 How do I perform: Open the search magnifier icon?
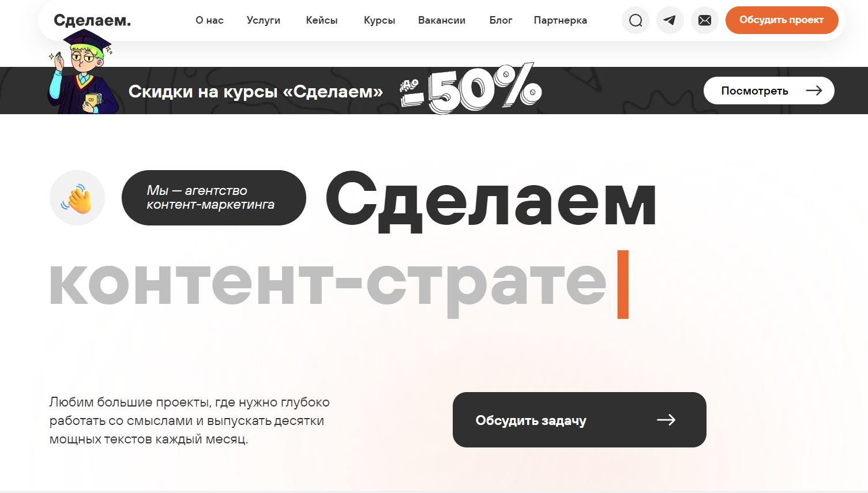coord(636,20)
